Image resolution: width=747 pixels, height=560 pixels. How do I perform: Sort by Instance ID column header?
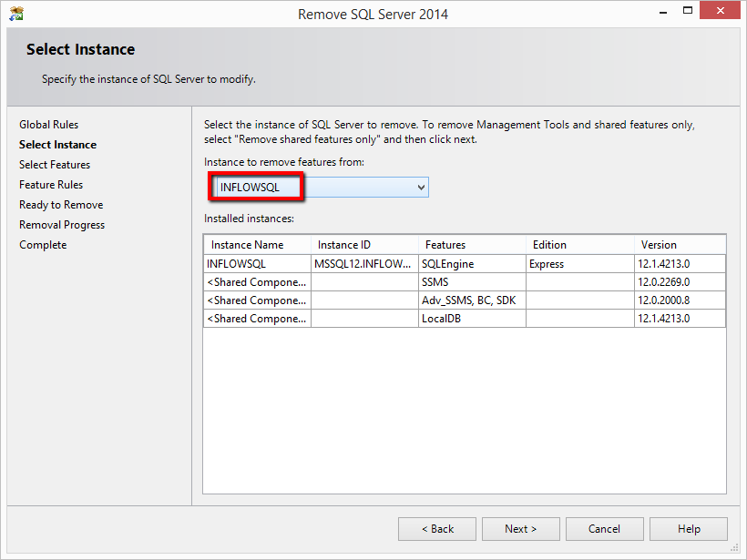coord(364,245)
